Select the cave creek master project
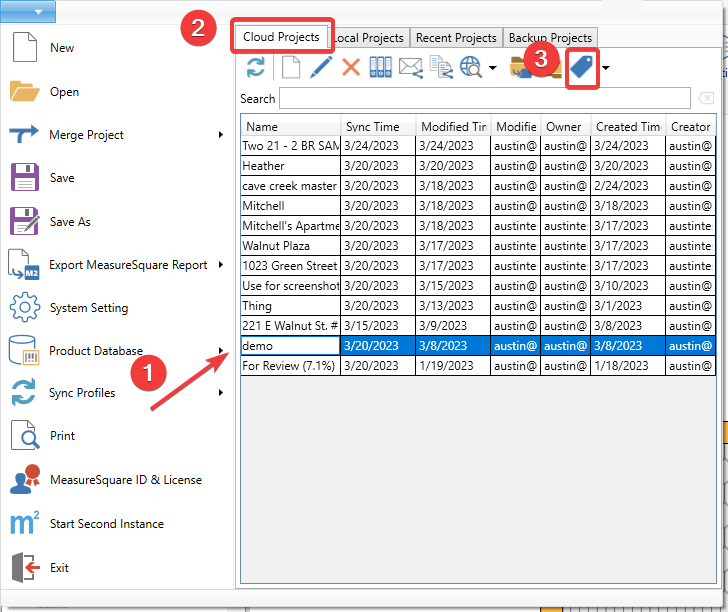Image resolution: width=728 pixels, height=612 pixels. click(478, 186)
